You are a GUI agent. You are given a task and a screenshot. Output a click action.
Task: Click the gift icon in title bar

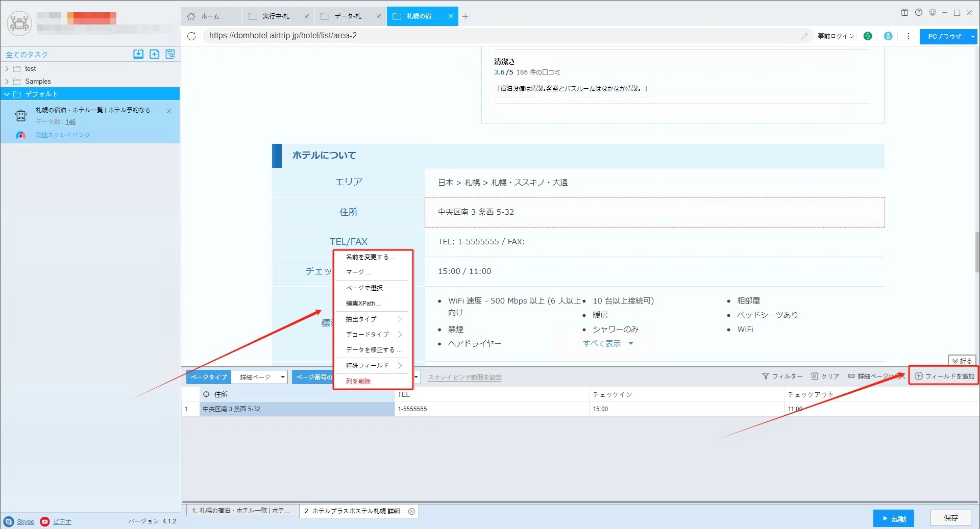point(904,12)
